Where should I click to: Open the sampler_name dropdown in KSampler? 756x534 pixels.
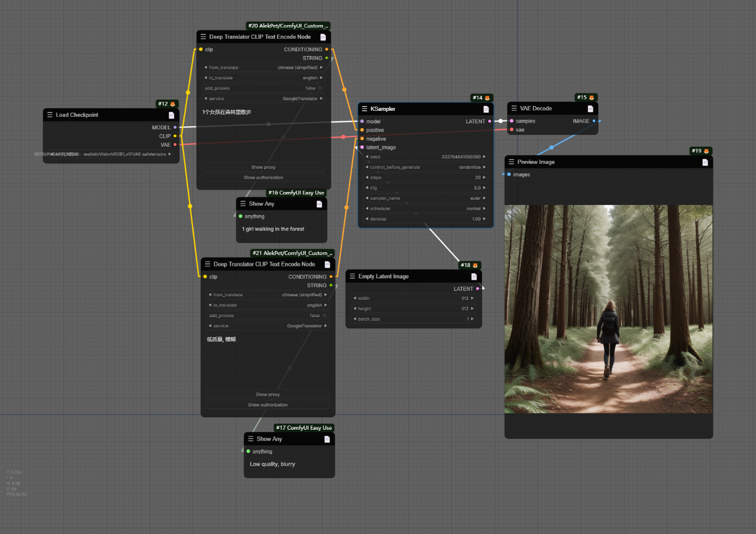pyautogui.click(x=425, y=198)
